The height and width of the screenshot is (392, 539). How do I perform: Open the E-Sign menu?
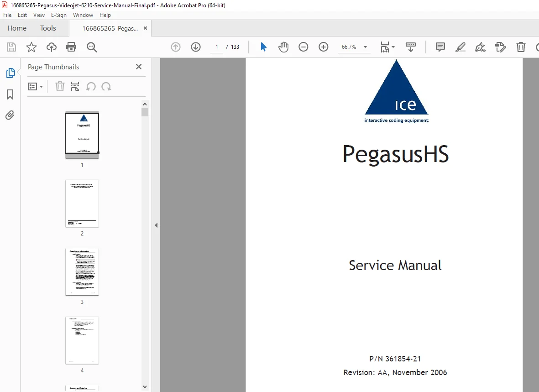point(59,15)
